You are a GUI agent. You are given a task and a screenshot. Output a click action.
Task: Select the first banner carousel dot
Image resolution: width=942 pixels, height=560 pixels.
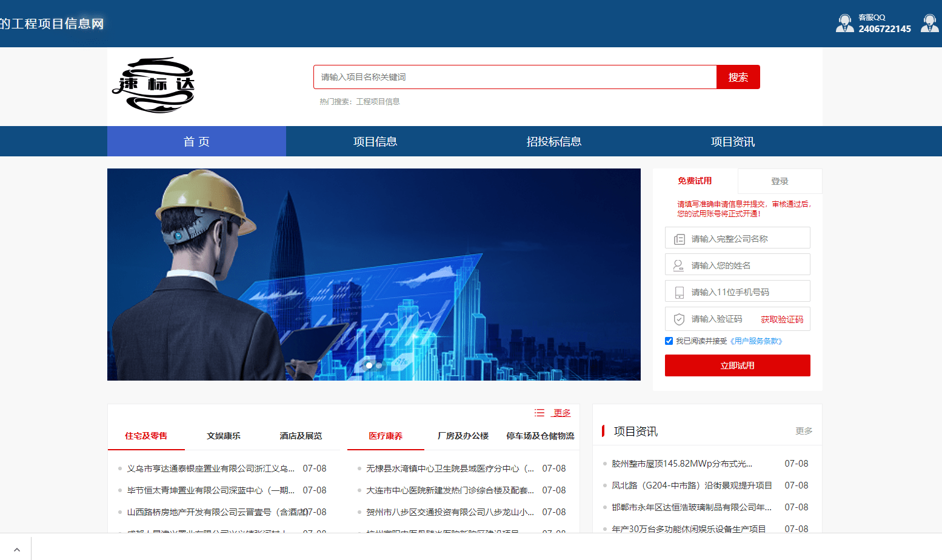(369, 365)
